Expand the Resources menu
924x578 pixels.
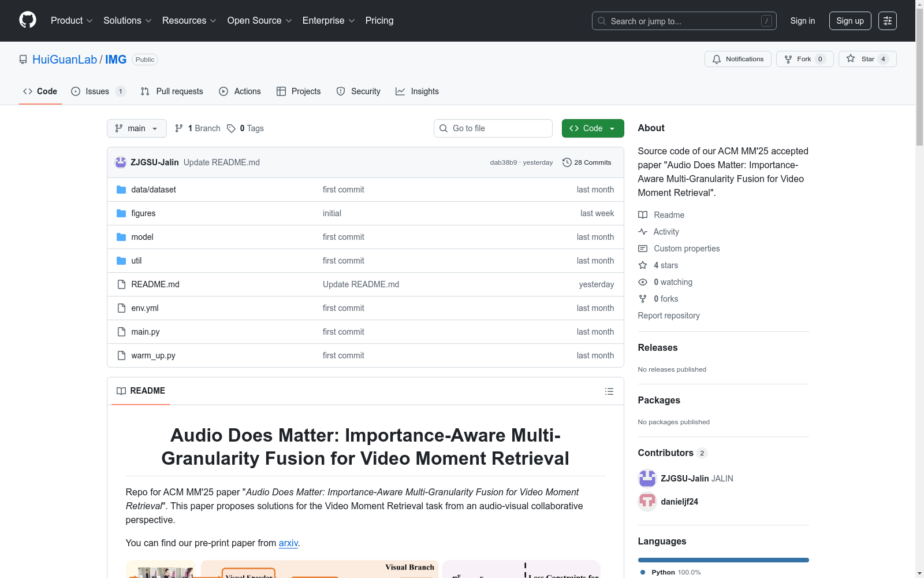(189, 21)
